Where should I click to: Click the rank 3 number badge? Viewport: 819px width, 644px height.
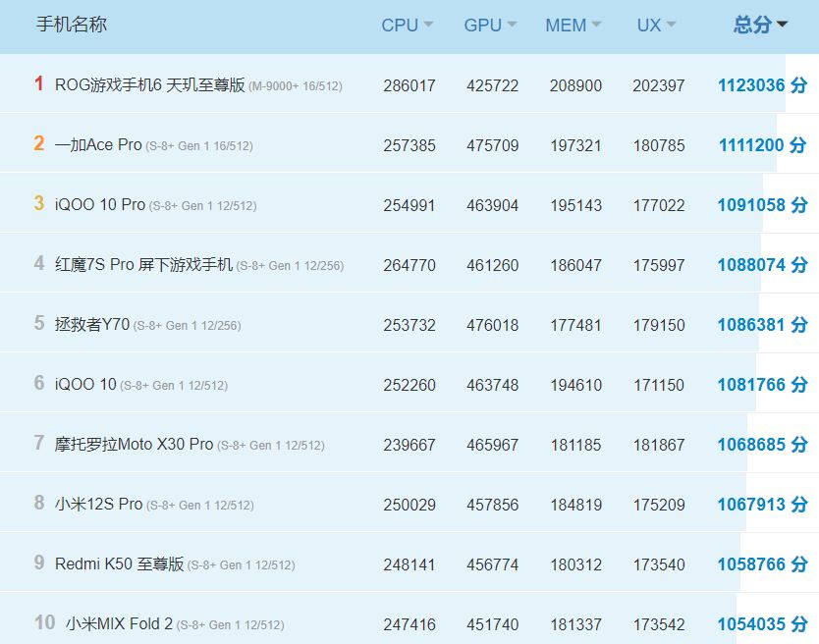tap(39, 204)
